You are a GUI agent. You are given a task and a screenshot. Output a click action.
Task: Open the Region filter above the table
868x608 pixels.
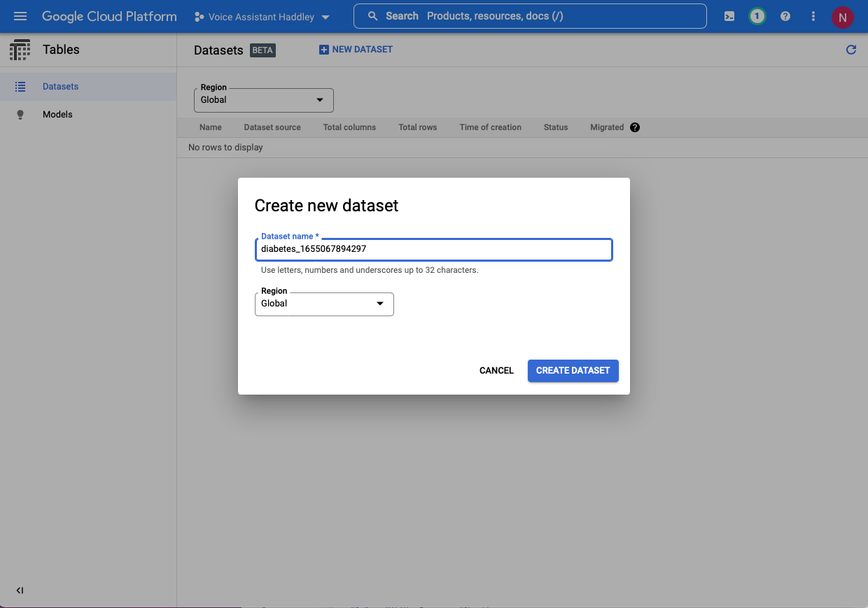(263, 100)
